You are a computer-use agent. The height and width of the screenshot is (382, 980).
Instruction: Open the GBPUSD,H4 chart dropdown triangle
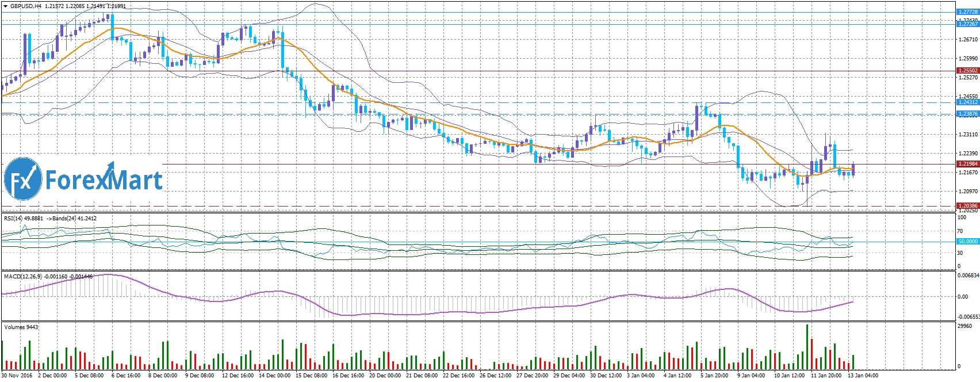(5, 6)
